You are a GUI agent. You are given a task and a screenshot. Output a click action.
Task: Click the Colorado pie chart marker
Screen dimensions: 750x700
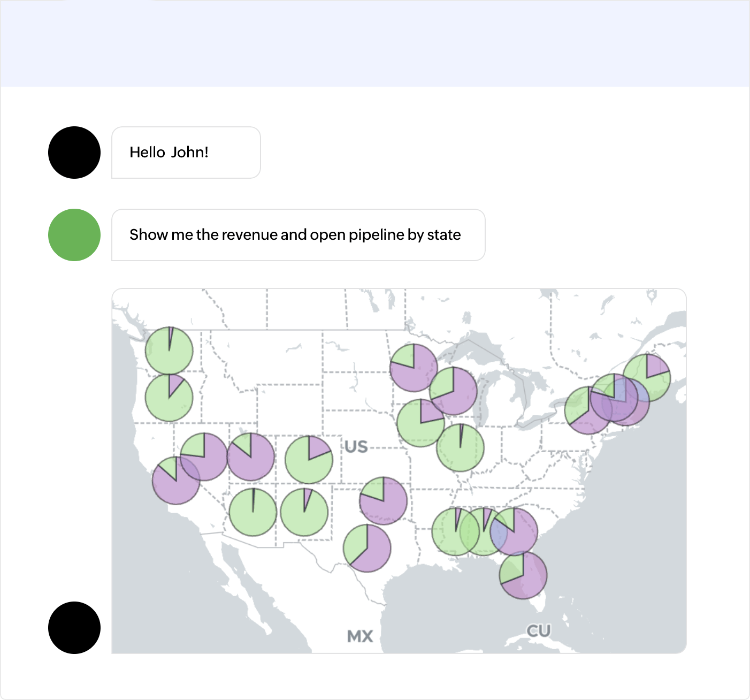pos(309,460)
